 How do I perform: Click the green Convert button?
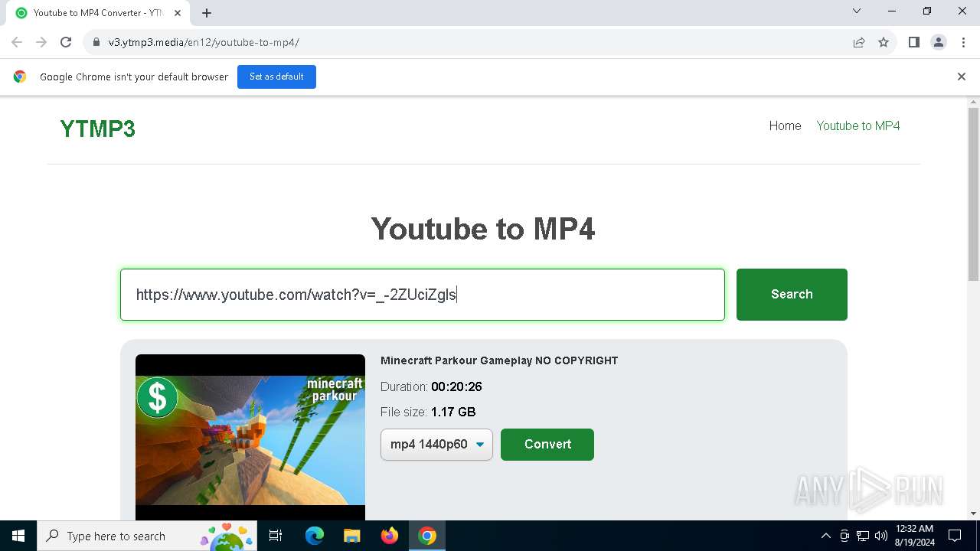[x=547, y=445]
